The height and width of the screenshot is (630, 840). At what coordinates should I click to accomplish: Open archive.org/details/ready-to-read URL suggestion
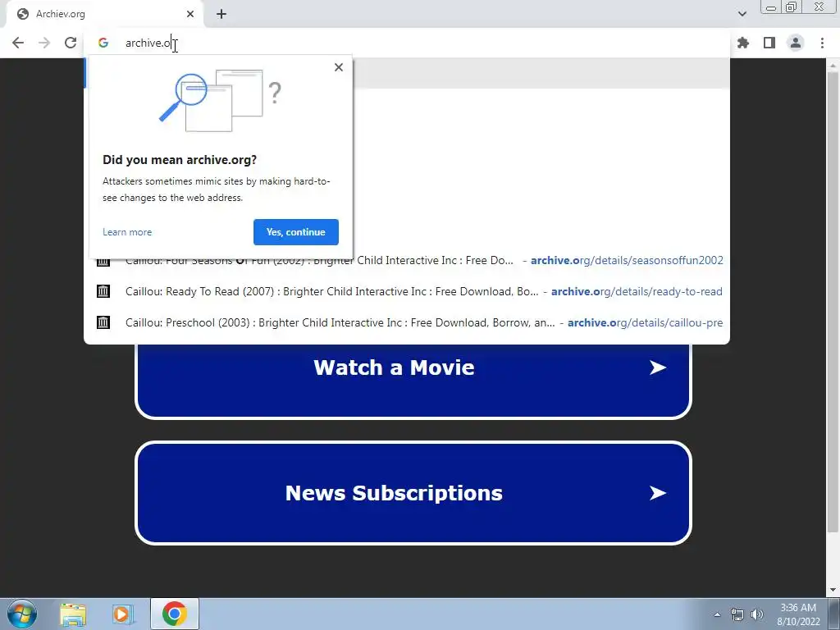[637, 291]
